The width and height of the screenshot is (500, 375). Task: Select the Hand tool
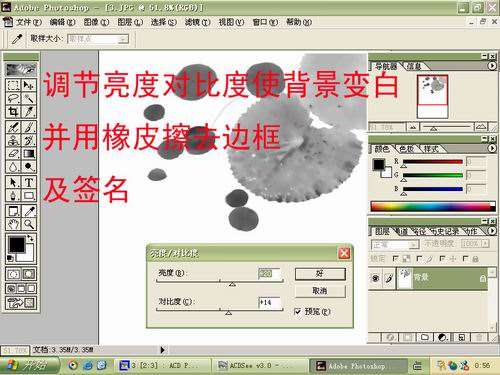click(x=13, y=224)
